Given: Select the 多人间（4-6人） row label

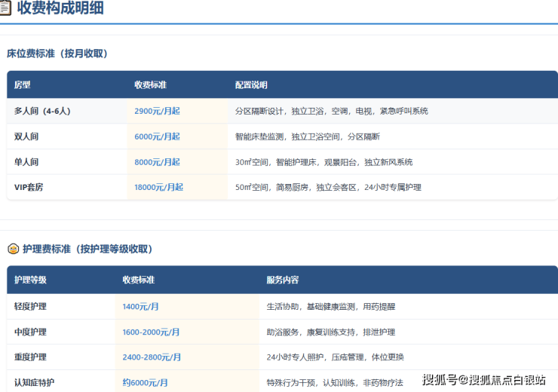Looking at the screenshot, I should coord(42,111).
